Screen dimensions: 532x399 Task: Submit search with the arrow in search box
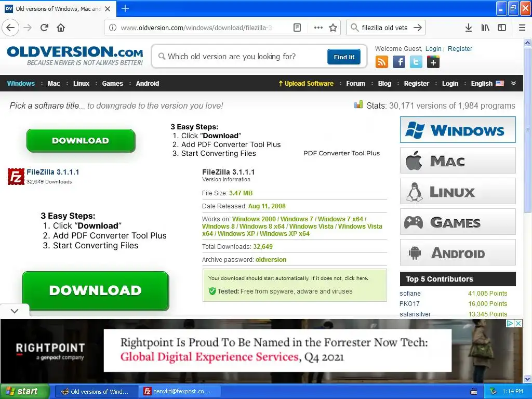[418, 28]
